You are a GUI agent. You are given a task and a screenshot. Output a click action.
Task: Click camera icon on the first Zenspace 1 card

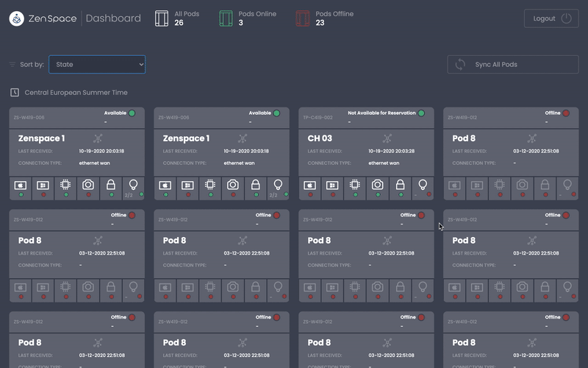(88, 185)
